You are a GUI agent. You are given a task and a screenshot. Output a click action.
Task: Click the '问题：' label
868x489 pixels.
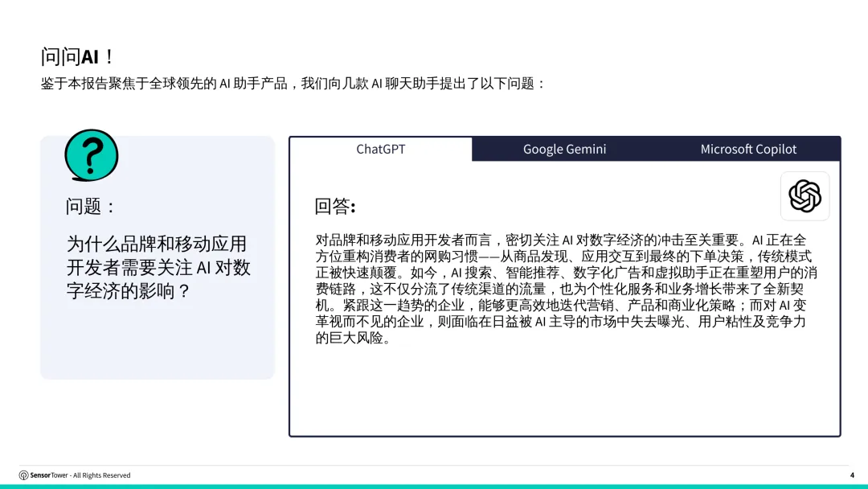pos(90,206)
